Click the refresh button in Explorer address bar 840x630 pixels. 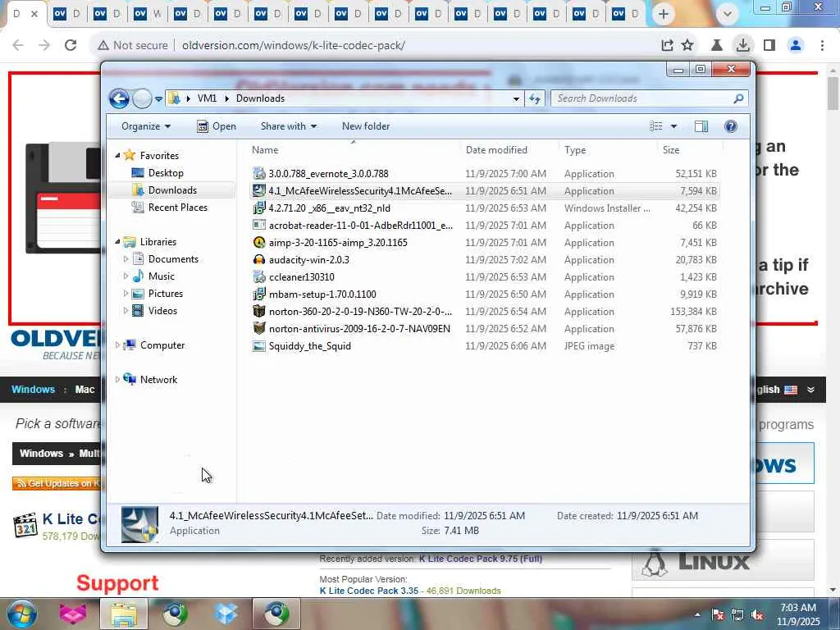click(535, 98)
